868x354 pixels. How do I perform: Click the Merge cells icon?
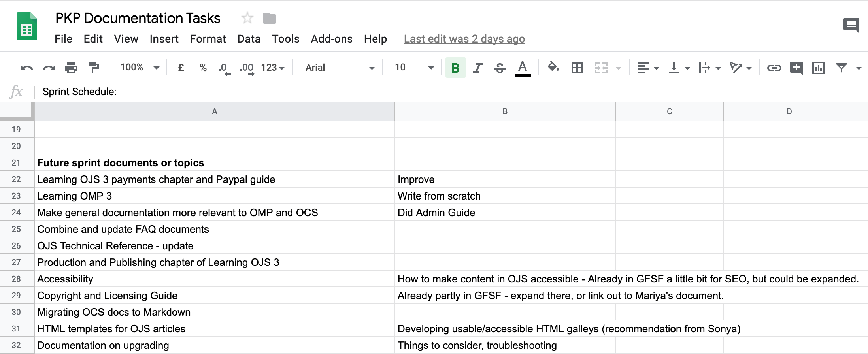click(x=601, y=68)
